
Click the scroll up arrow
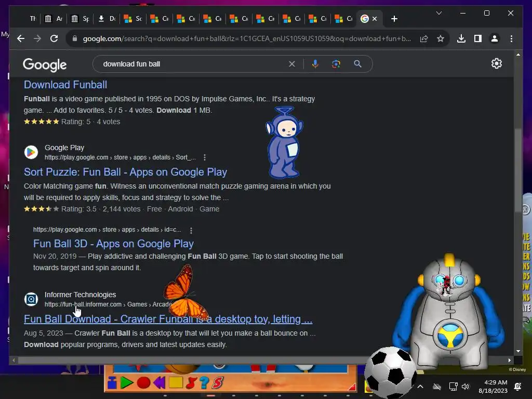tap(518, 55)
